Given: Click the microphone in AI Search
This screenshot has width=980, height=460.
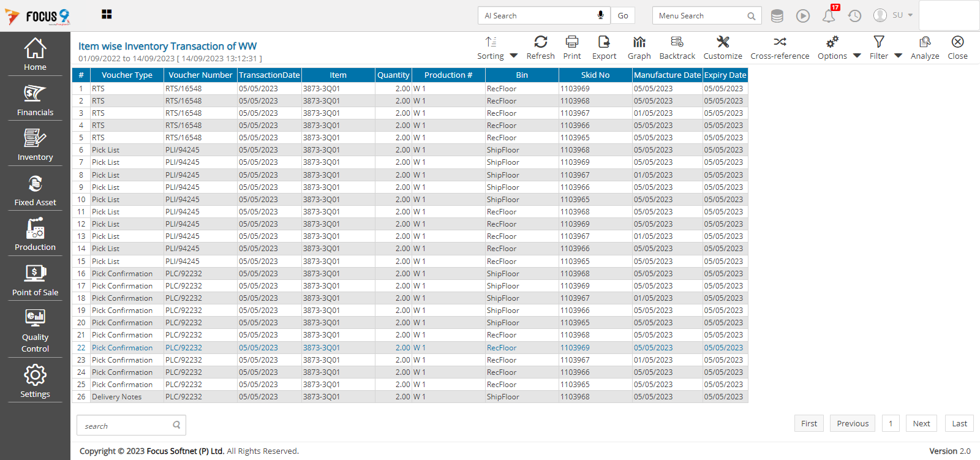Looking at the screenshot, I should (600, 15).
